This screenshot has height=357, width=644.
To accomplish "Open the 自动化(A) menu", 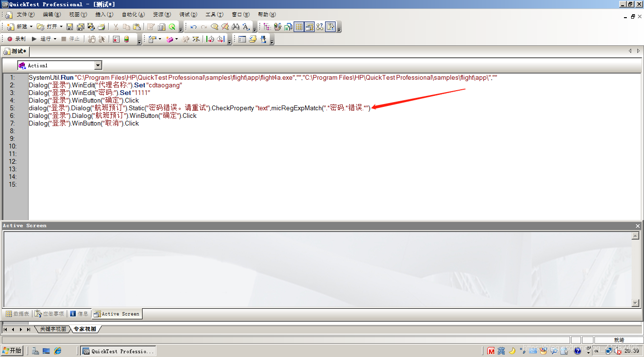I will point(133,15).
